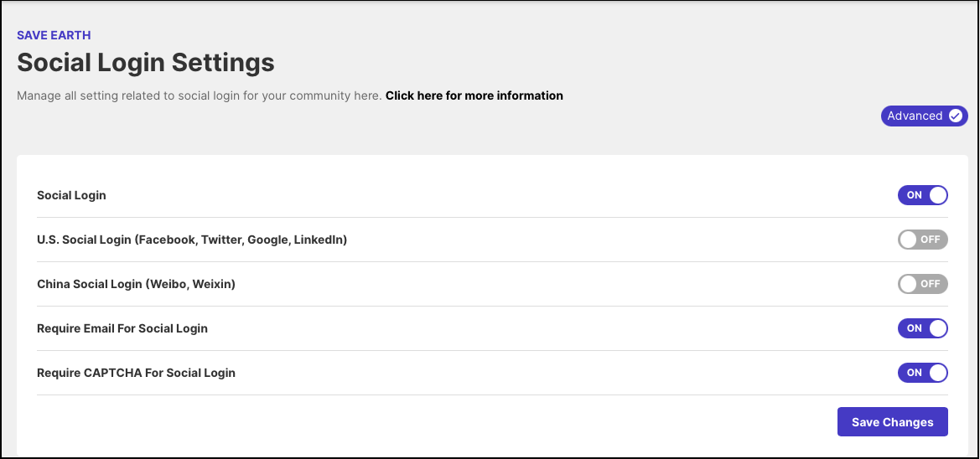Image resolution: width=980 pixels, height=459 pixels.
Task: Click the Save Changes button
Action: click(x=893, y=422)
